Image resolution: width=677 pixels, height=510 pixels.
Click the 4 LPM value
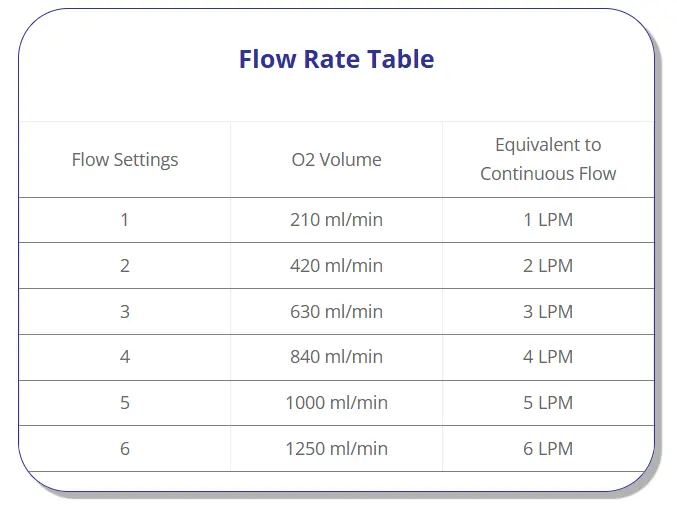click(x=548, y=357)
